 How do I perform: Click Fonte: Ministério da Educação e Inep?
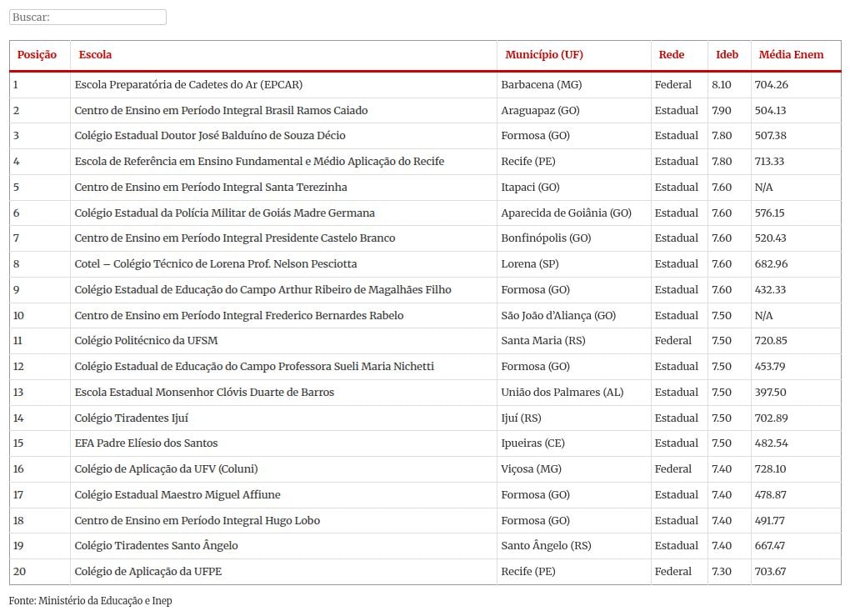pyautogui.click(x=91, y=601)
